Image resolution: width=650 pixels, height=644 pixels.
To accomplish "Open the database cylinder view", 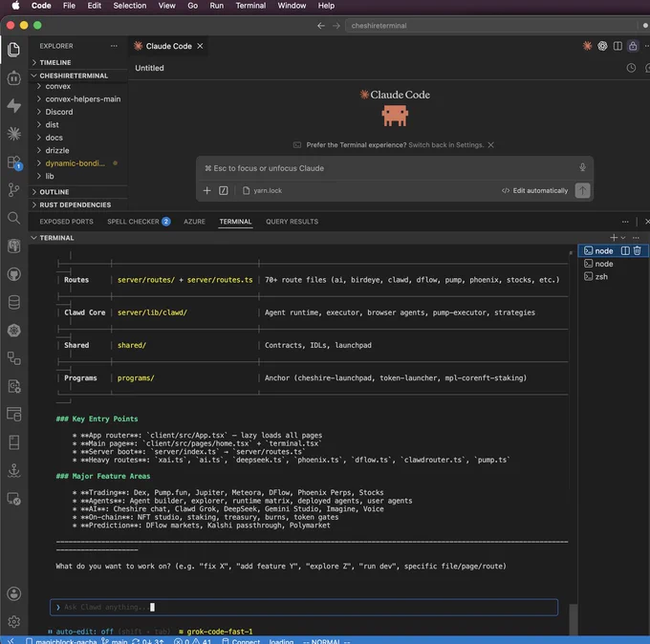I will tap(13, 303).
